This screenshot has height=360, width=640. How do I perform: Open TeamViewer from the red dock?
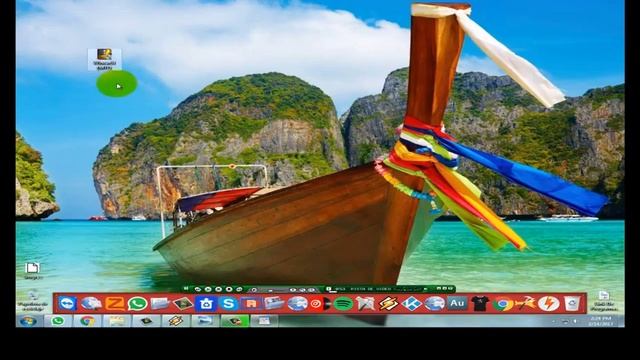pos(67,303)
